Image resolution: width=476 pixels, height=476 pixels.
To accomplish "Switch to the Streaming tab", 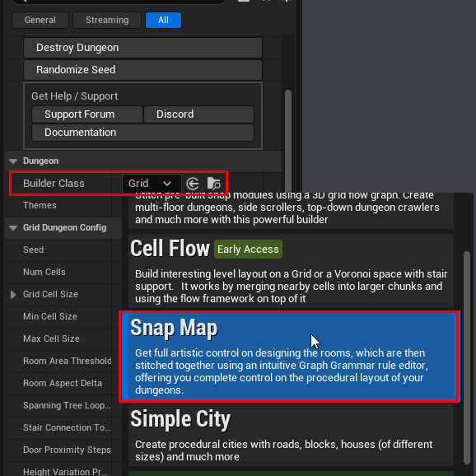I will tap(107, 20).
